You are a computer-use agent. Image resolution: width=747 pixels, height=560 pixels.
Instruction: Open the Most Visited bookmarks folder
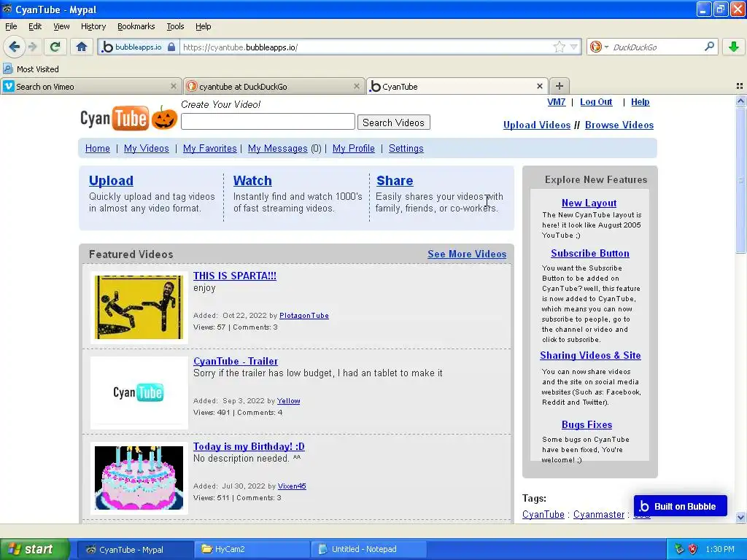pyautogui.click(x=31, y=69)
